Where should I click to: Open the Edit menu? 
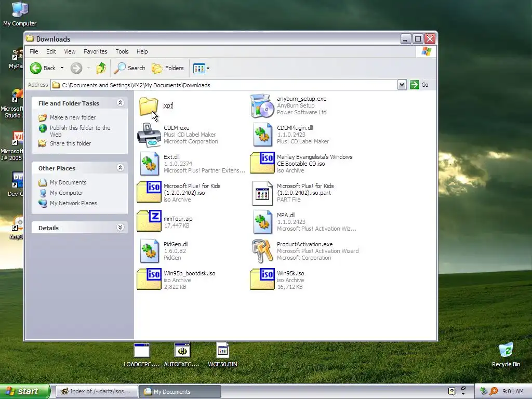(51, 51)
